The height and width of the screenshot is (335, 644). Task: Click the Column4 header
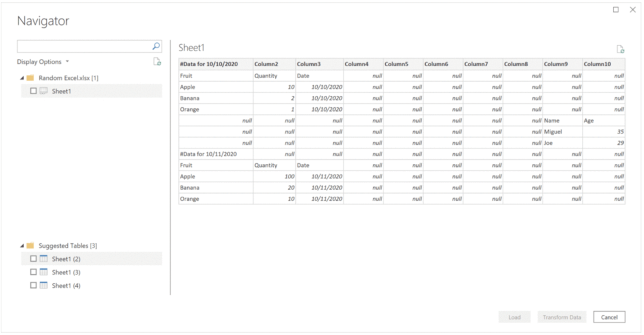coord(364,64)
